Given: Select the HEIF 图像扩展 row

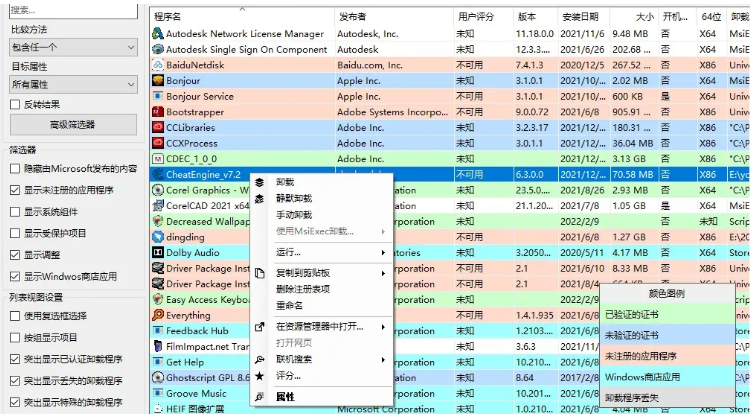Looking at the screenshot, I should 450,409.
